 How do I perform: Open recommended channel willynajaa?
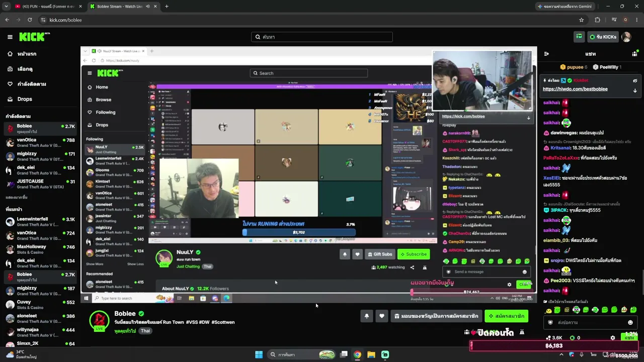(x=40, y=332)
